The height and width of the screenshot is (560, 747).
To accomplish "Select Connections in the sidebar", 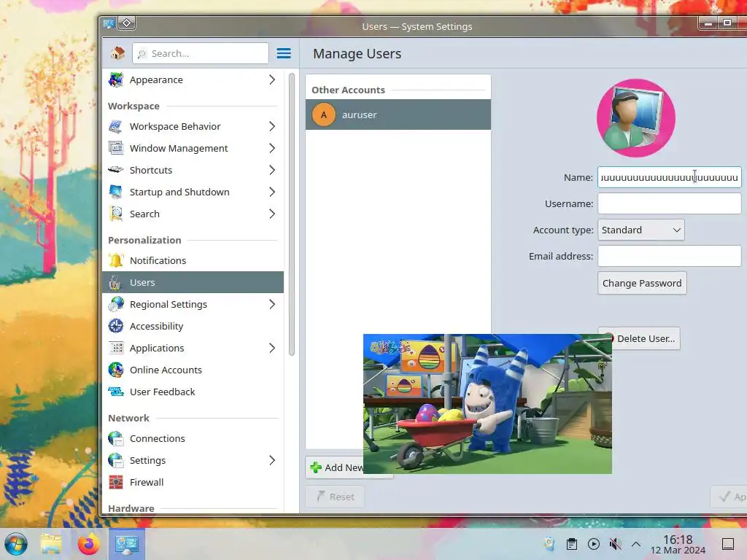I will click(x=193, y=438).
